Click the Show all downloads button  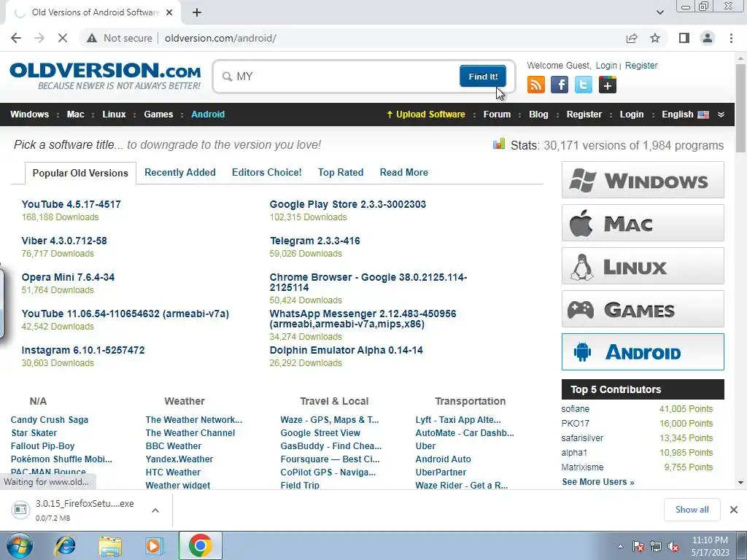click(692, 510)
